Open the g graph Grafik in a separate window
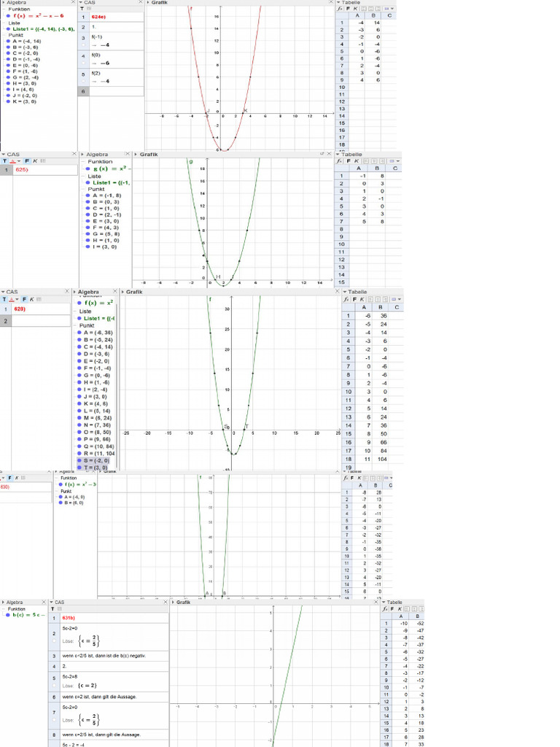 point(322,154)
